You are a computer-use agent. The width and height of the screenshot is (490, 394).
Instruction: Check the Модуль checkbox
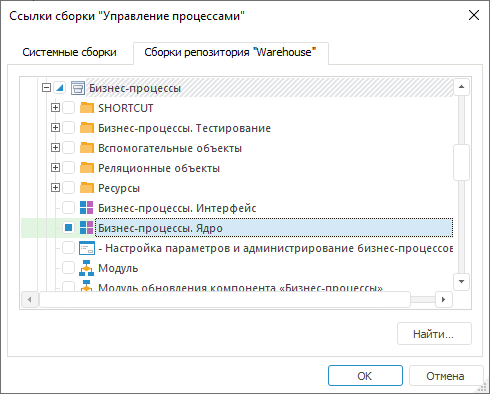[69, 268]
